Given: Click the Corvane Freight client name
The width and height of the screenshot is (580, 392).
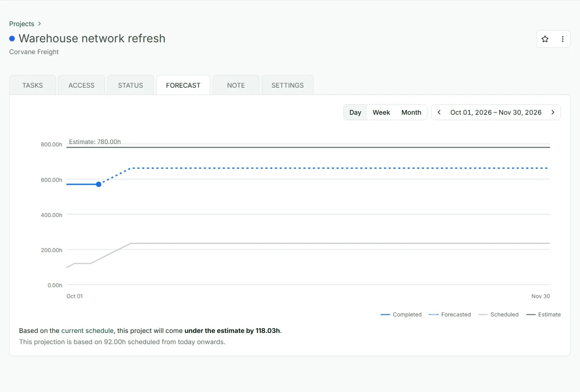Looking at the screenshot, I should coord(34,52).
